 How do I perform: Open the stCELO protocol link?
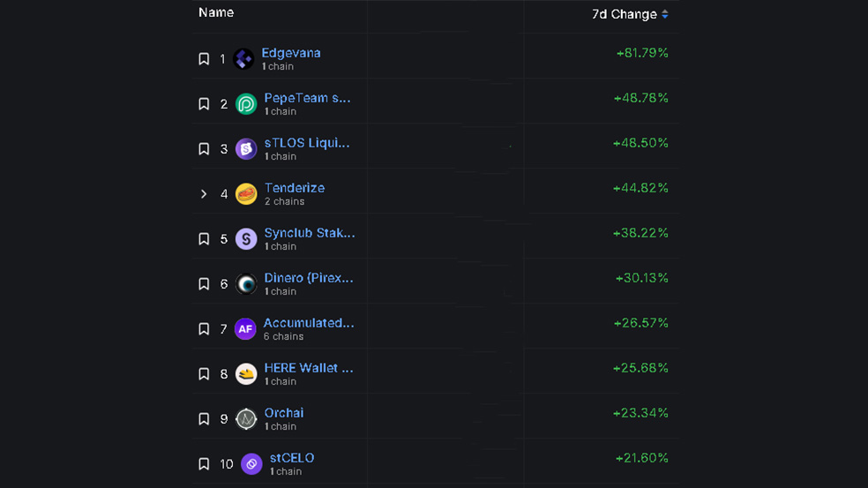tap(292, 458)
